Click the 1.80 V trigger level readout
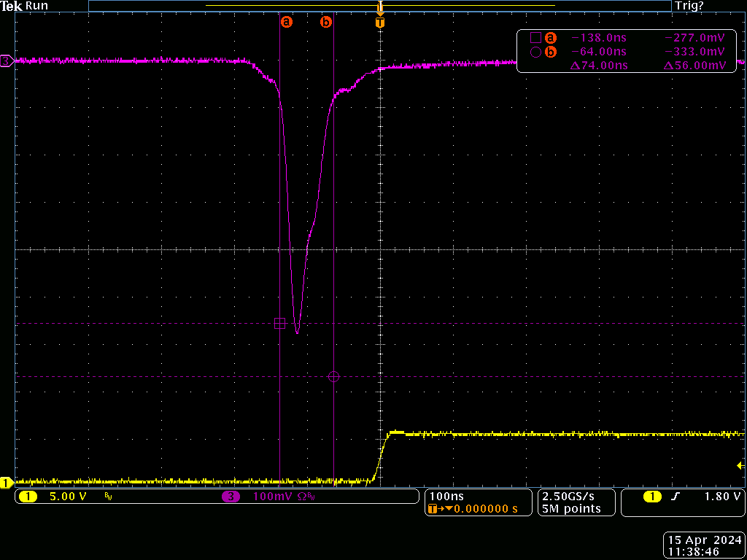747x560 pixels. (x=722, y=497)
